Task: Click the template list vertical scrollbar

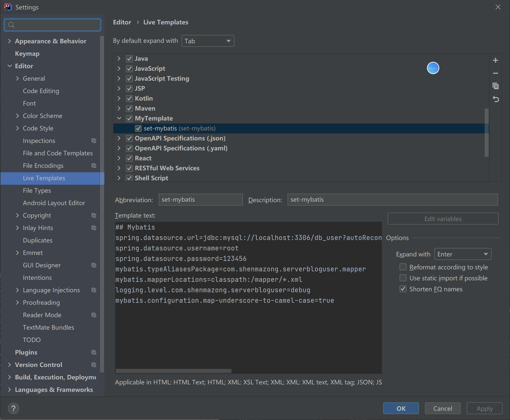Action: coord(487,132)
